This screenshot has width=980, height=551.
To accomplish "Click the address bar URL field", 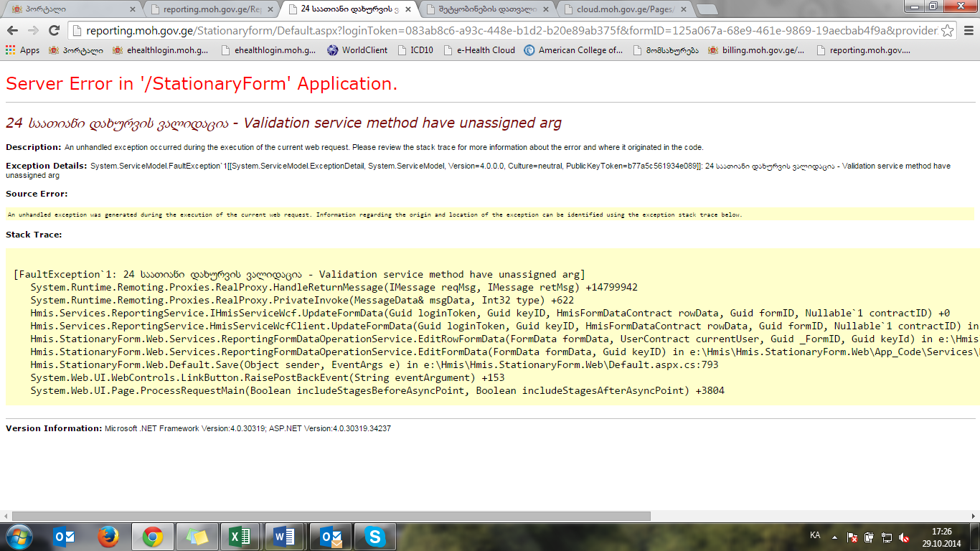I will click(502, 31).
